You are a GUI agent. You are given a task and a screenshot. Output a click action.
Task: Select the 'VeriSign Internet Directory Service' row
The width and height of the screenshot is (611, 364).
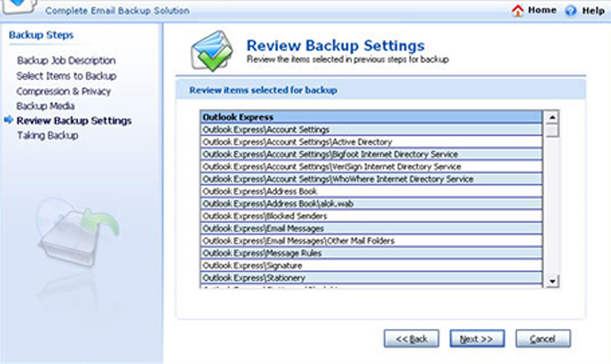click(x=371, y=166)
